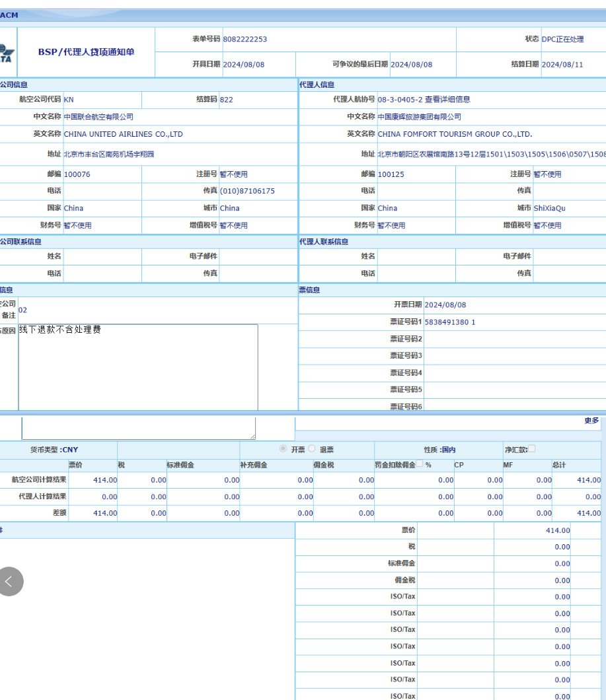The width and height of the screenshot is (606, 700).
Task: Click the 票信息 section header
Action: 309,290
